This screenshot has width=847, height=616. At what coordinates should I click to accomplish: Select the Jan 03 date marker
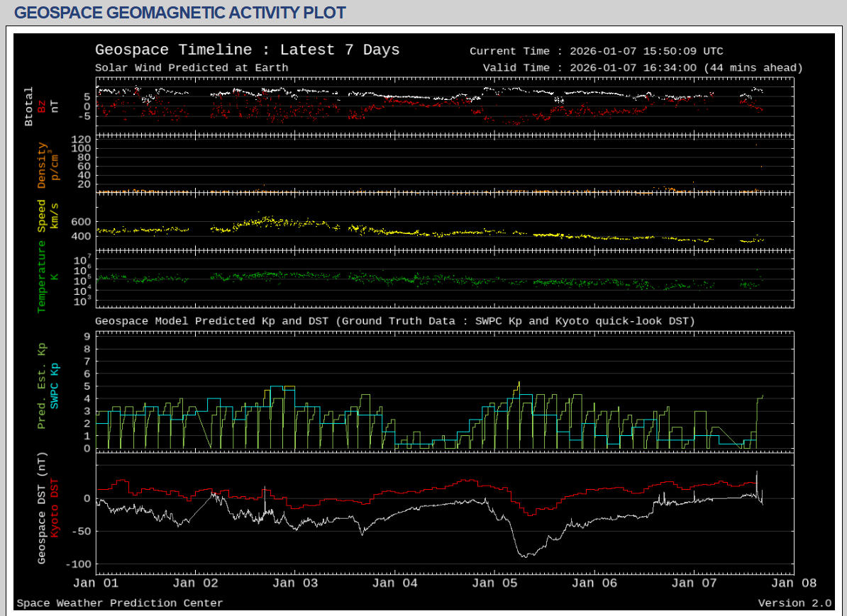(294, 583)
